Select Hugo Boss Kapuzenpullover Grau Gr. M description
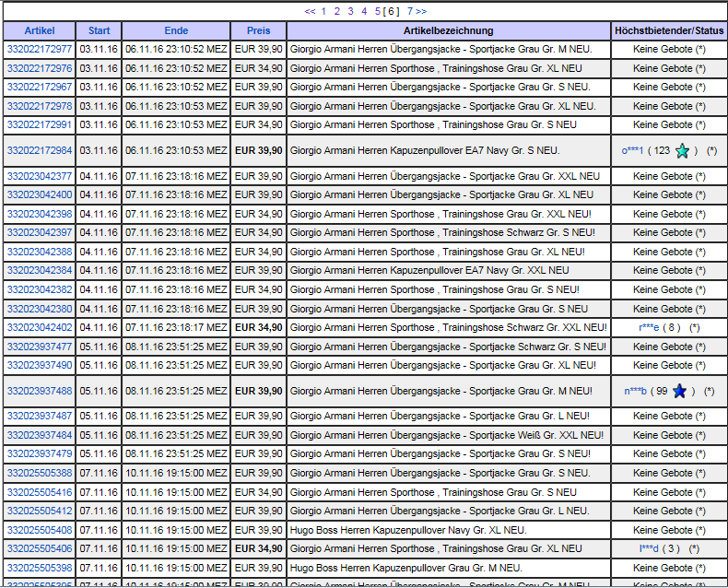728x588 pixels. (x=406, y=568)
